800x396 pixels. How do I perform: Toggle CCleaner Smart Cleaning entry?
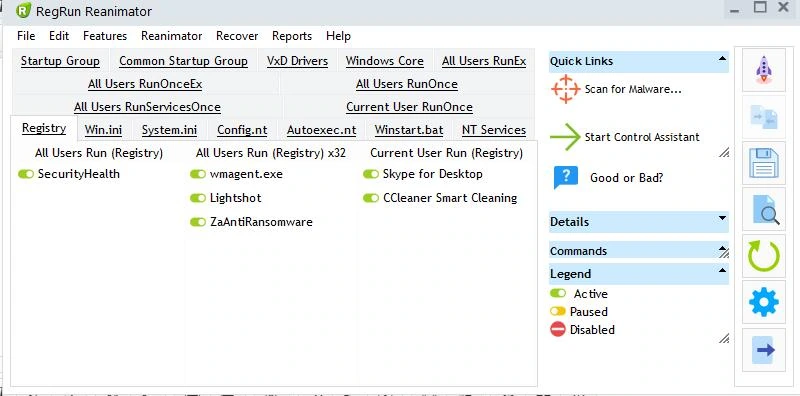[371, 198]
